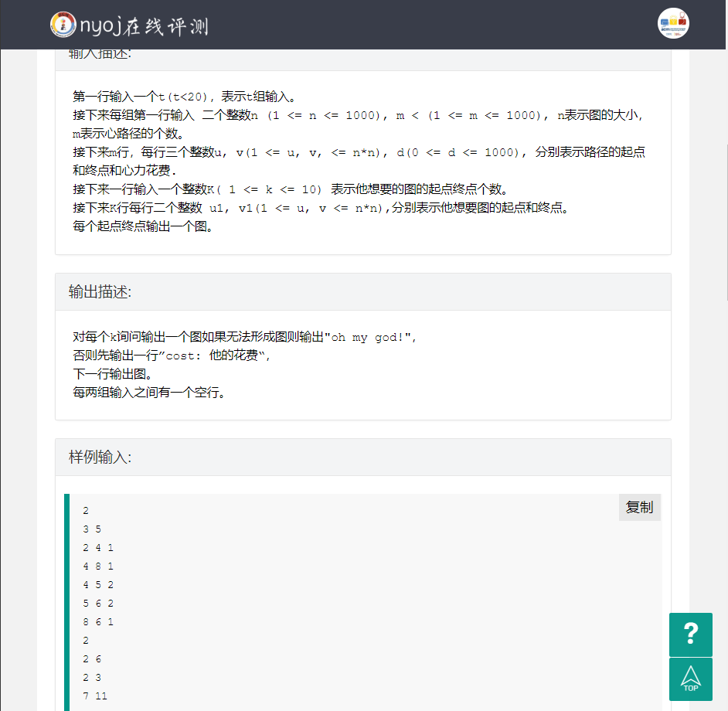Viewport: 728px width, 711px height.
Task: Click the help question mark button
Action: [x=690, y=634]
